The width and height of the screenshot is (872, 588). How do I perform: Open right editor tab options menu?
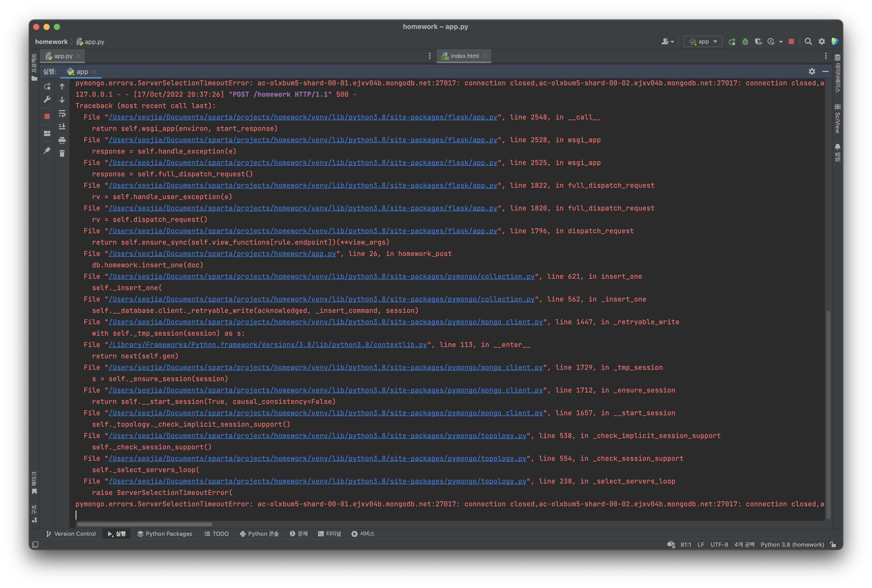pyautogui.click(x=826, y=56)
